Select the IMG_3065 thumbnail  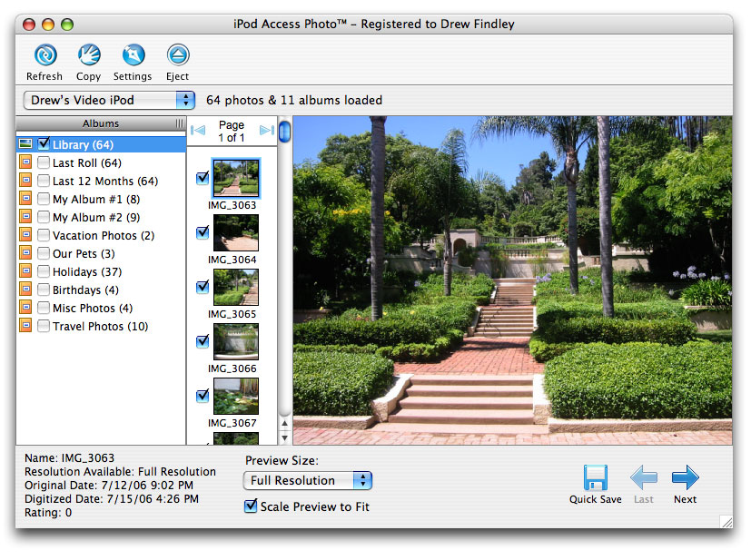(x=235, y=287)
